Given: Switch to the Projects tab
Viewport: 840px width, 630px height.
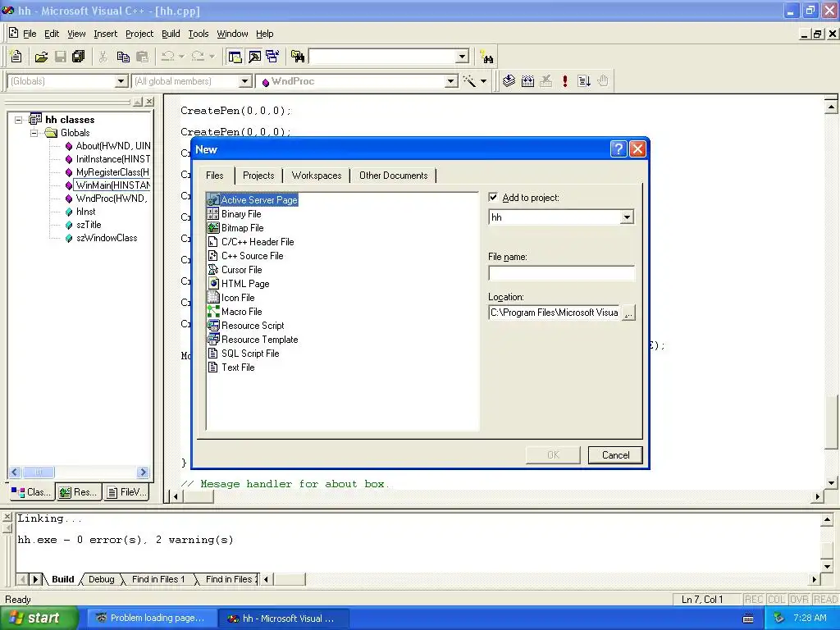Looking at the screenshot, I should point(258,176).
